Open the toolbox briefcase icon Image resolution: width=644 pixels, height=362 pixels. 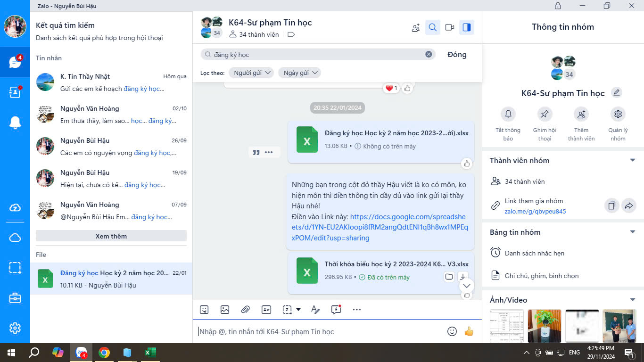click(x=15, y=298)
